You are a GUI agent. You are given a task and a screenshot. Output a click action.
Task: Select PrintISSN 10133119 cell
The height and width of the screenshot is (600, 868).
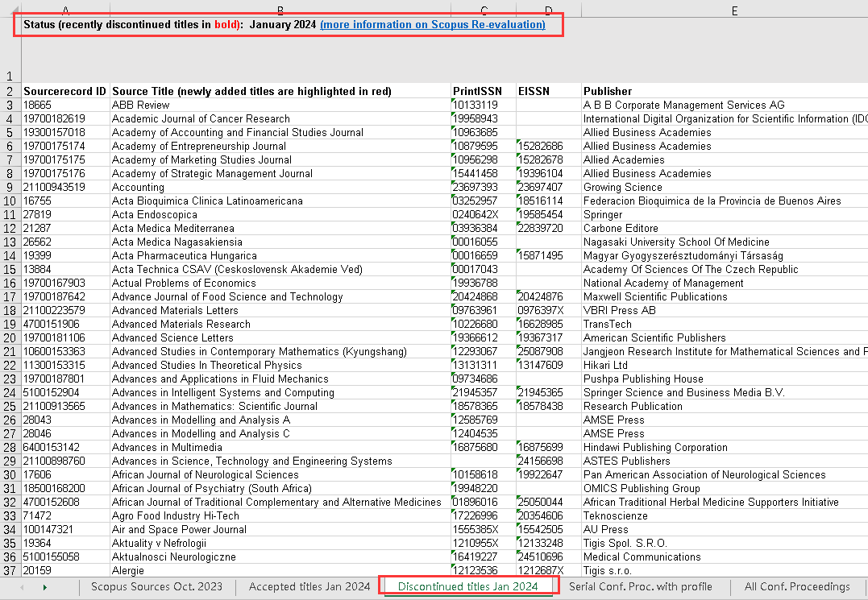(484, 105)
